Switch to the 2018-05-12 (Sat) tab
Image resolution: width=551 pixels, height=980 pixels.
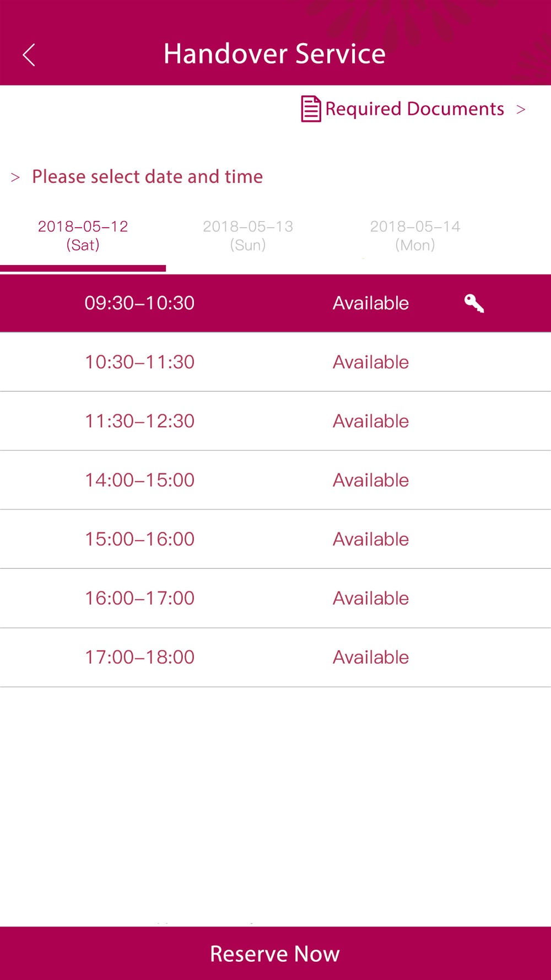(83, 236)
